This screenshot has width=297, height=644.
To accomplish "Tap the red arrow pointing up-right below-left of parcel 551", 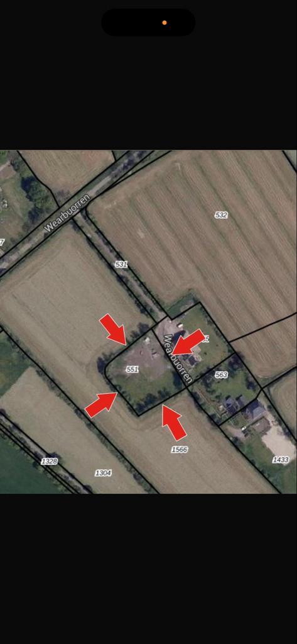I will pos(101,404).
